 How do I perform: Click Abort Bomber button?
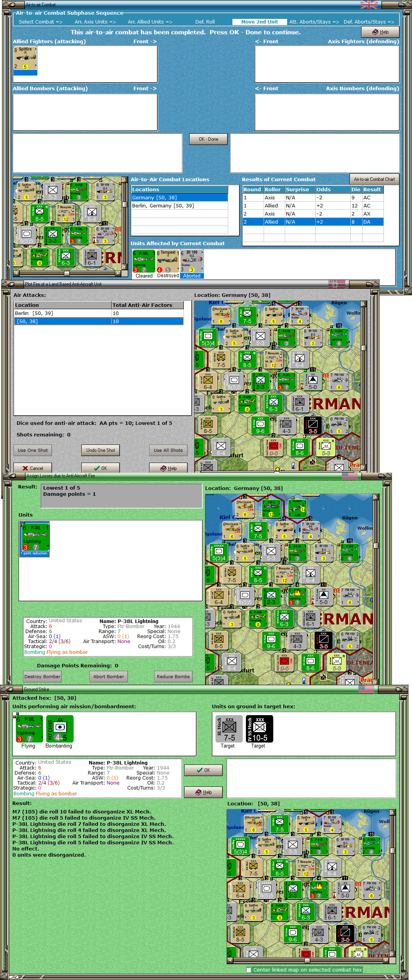(x=109, y=677)
